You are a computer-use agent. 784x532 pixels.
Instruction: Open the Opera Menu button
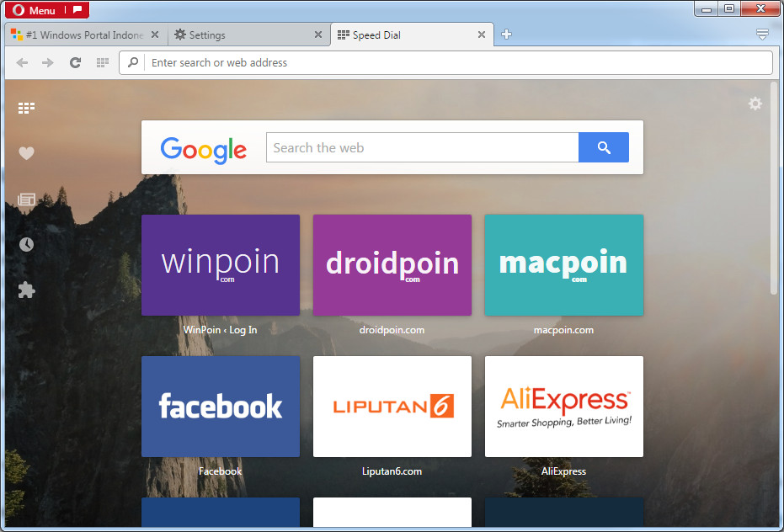pyautogui.click(x=35, y=10)
